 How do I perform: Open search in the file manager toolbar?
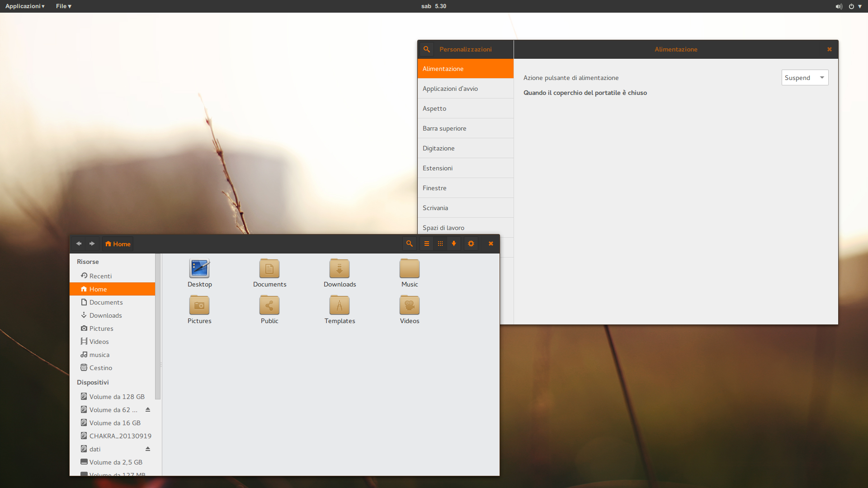click(409, 244)
